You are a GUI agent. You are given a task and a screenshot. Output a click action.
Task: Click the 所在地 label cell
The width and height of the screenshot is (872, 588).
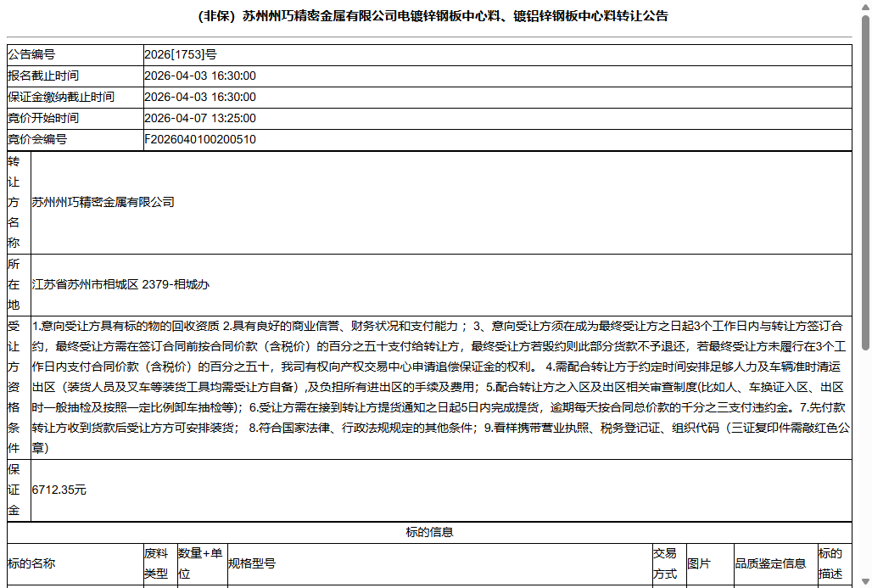point(19,285)
